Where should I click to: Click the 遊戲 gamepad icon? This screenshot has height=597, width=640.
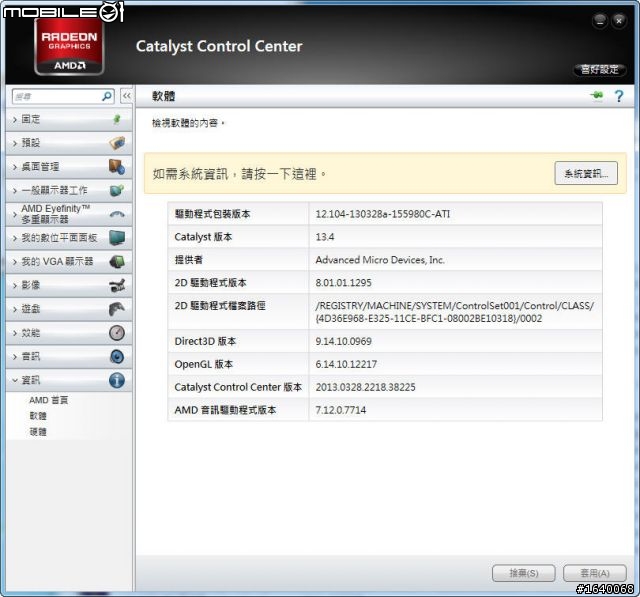pyautogui.click(x=117, y=309)
